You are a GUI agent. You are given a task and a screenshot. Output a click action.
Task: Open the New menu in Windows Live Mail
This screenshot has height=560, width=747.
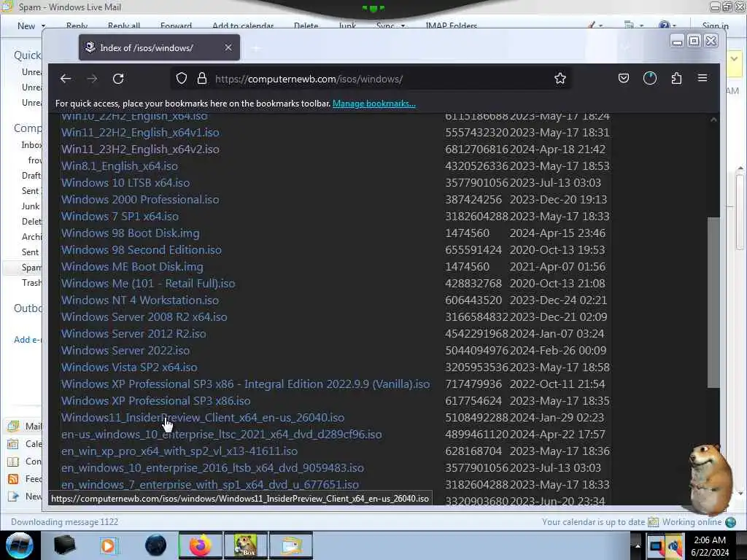coord(26,26)
